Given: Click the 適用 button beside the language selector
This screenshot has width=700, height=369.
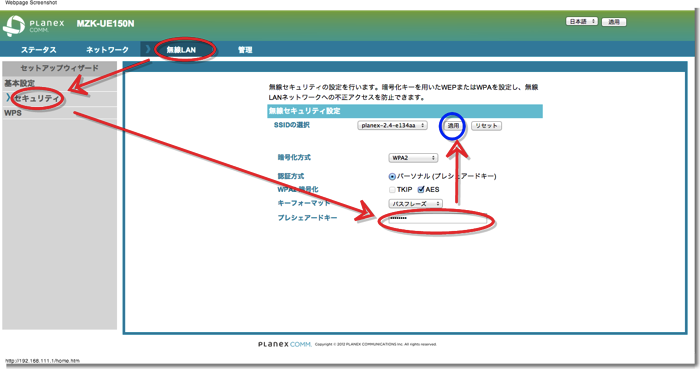Looking at the screenshot, I should pyautogui.click(x=614, y=22).
